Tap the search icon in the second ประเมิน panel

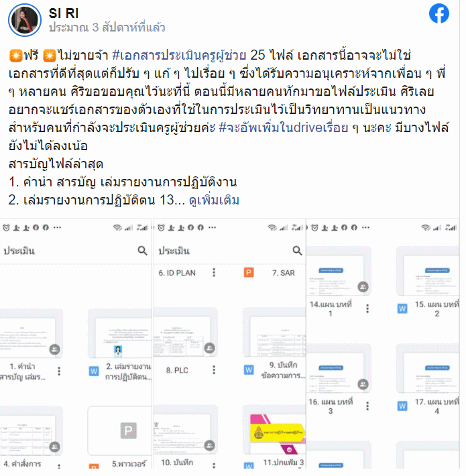(x=297, y=251)
